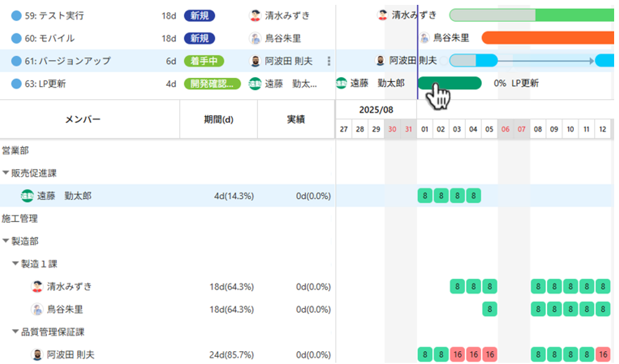Click the 期間(d) column header
Image resolution: width=619 pixels, height=364 pixels.
(218, 119)
